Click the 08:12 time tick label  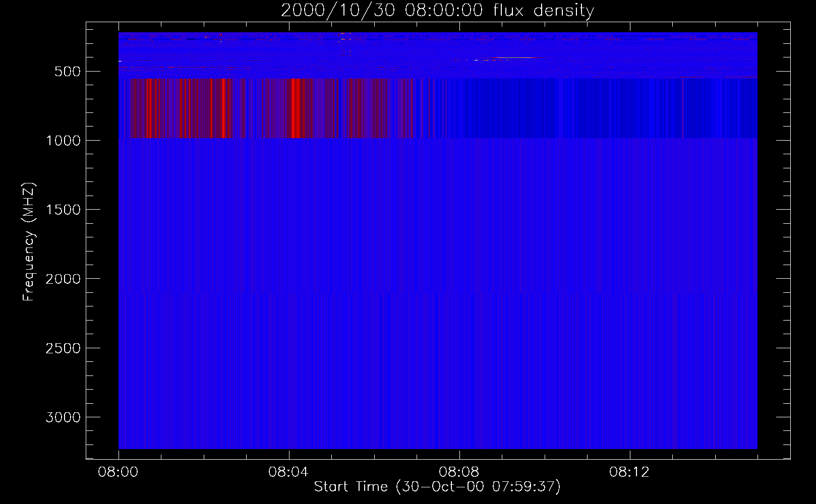pos(630,473)
